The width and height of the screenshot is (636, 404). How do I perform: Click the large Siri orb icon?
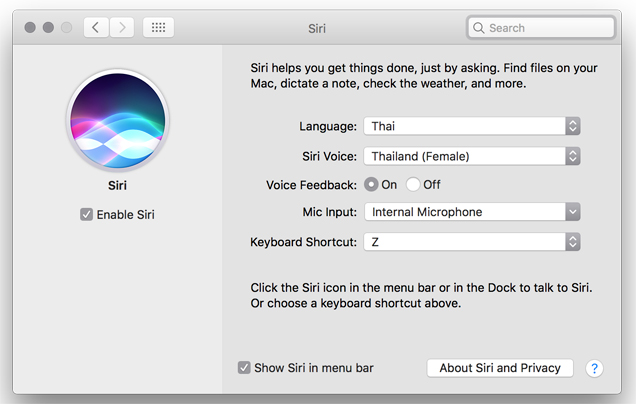pos(118,120)
